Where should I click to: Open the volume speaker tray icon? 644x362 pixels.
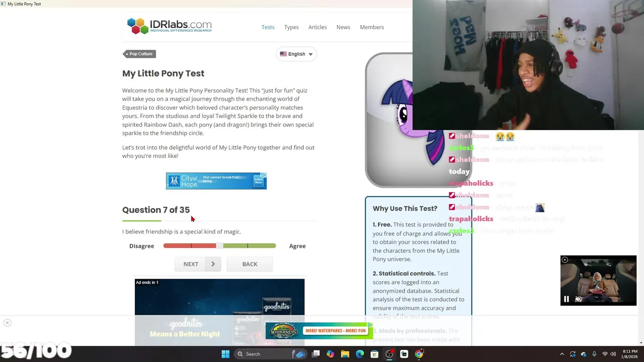click(613, 354)
